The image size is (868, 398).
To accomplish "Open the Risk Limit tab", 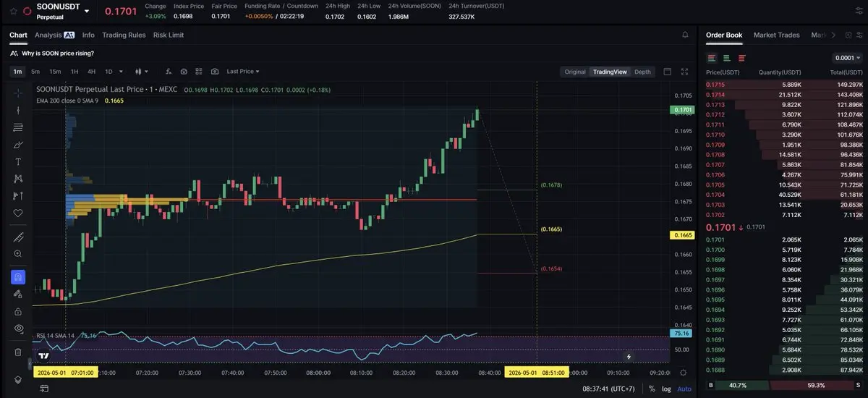I will click(169, 35).
